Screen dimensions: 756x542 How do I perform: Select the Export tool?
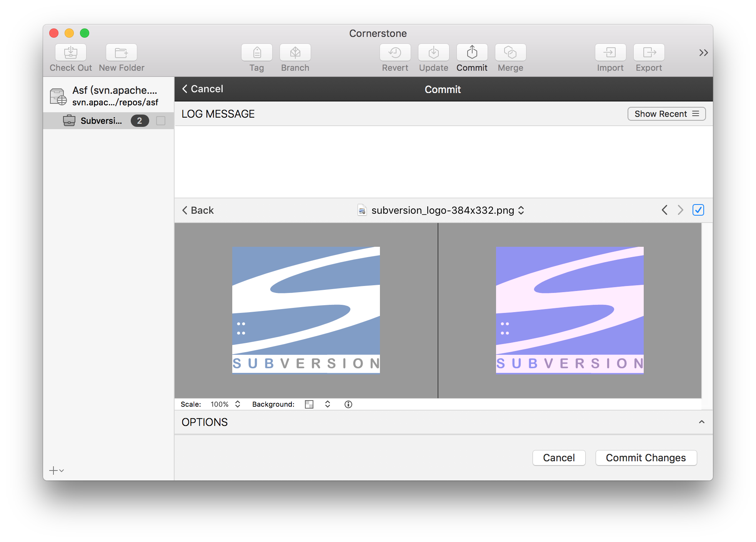click(649, 57)
